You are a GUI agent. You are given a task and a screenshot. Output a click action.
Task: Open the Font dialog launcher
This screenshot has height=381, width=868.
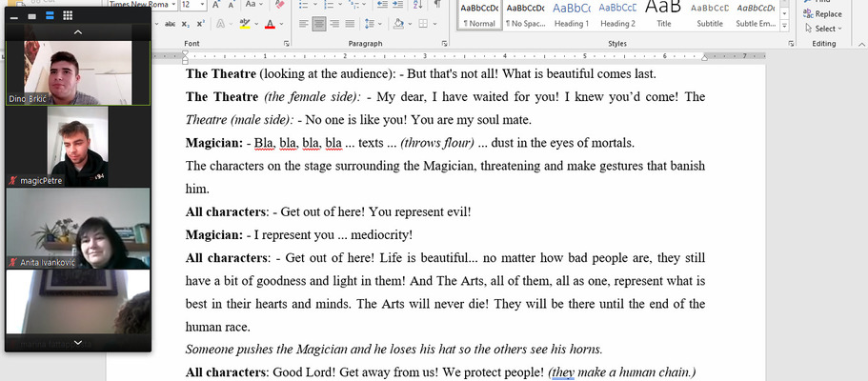click(286, 43)
